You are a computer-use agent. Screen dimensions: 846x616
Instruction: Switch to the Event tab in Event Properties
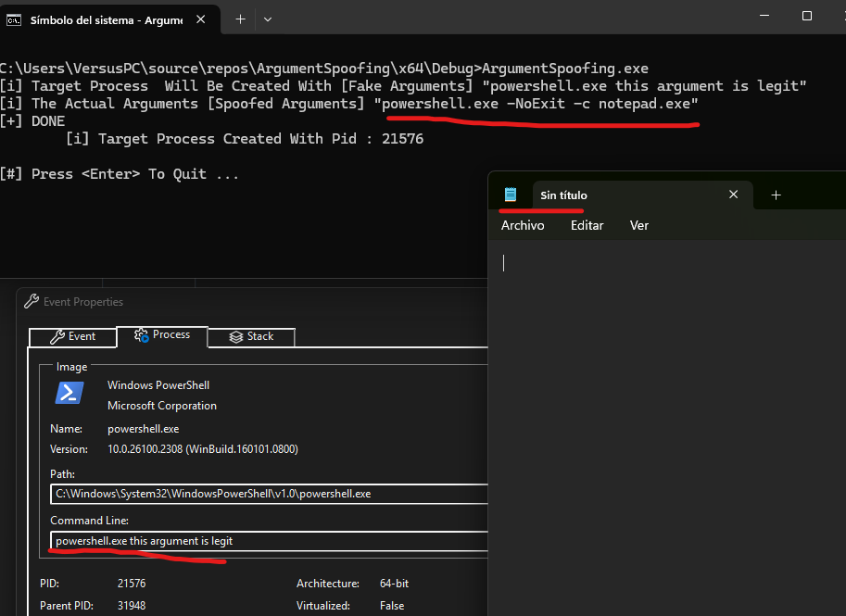pos(73,336)
